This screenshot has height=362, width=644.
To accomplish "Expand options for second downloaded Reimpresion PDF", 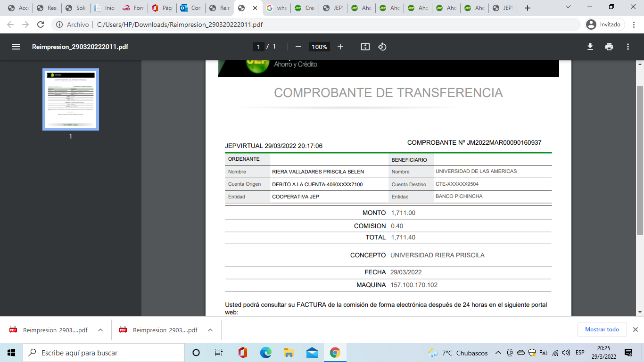I will (x=210, y=330).
